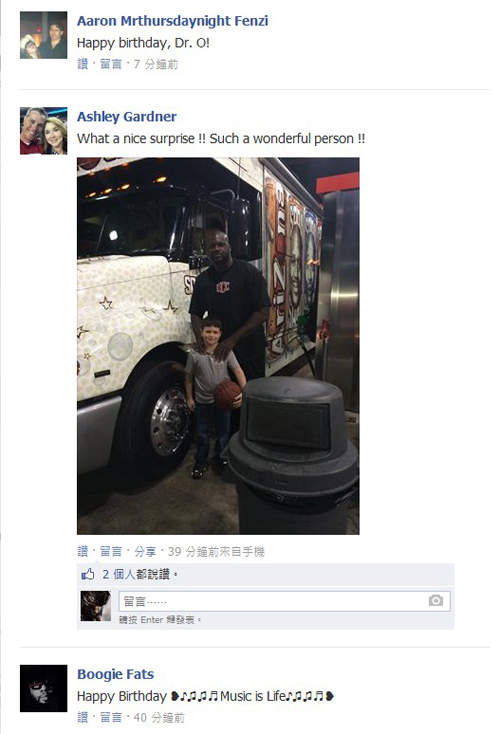Viewport: 500px width, 734px height.
Task: Open Ashley Gardner's name link
Action: click(x=127, y=117)
